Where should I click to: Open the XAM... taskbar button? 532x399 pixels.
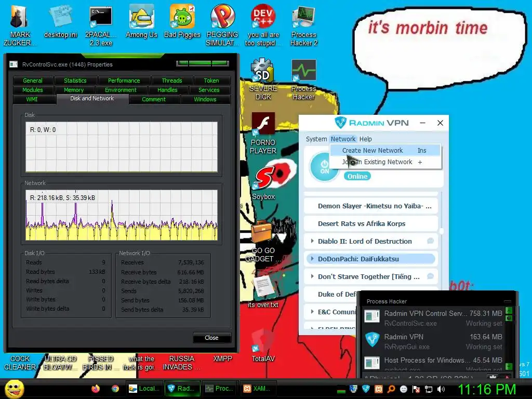[x=258, y=389]
